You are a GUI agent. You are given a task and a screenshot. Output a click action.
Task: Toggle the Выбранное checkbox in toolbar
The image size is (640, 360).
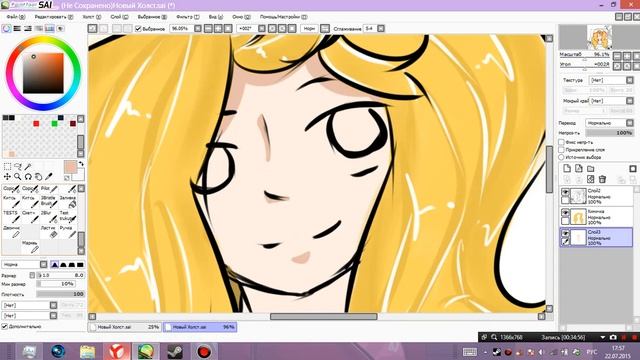(138, 29)
